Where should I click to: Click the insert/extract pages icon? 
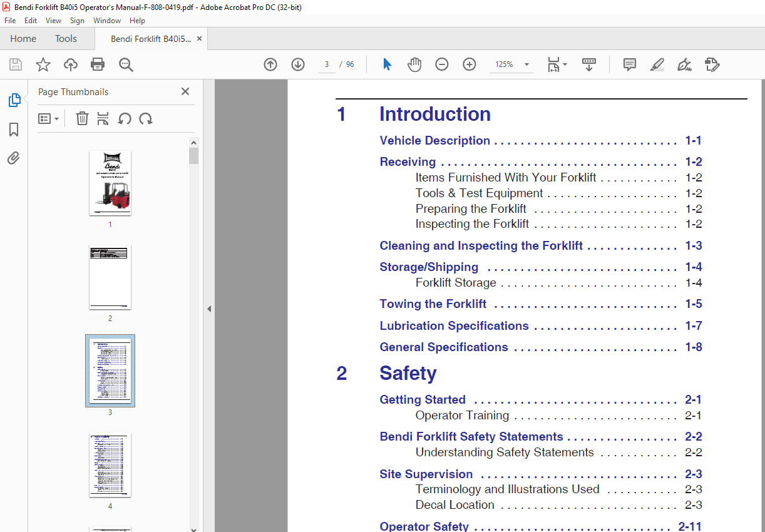point(103,118)
